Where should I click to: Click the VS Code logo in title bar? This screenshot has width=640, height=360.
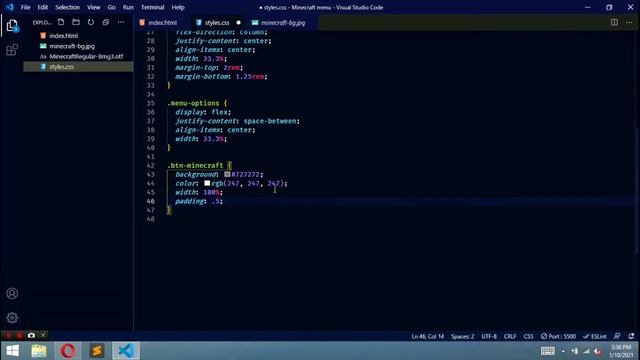(x=10, y=7)
